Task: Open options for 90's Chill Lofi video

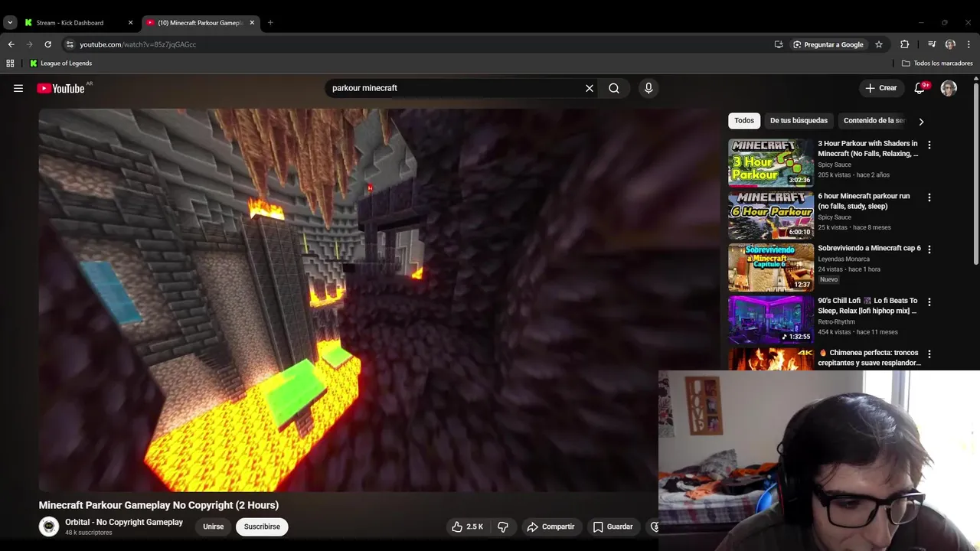Action: [x=929, y=302]
